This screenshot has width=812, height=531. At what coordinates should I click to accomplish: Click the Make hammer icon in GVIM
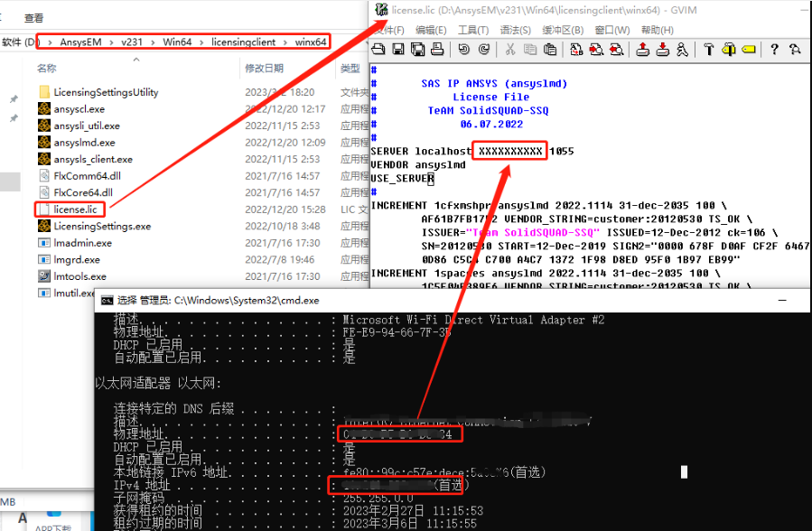(x=709, y=49)
